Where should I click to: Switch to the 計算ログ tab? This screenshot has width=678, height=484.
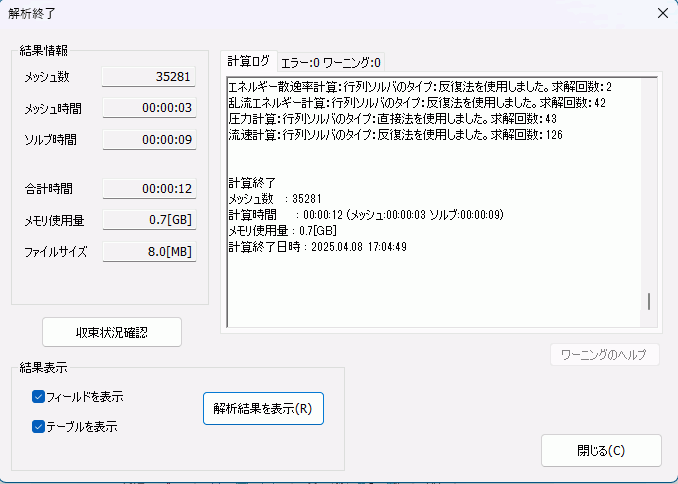pos(248,62)
